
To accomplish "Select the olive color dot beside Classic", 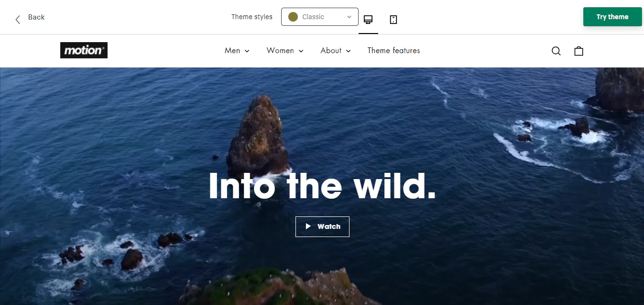I will point(293,16).
